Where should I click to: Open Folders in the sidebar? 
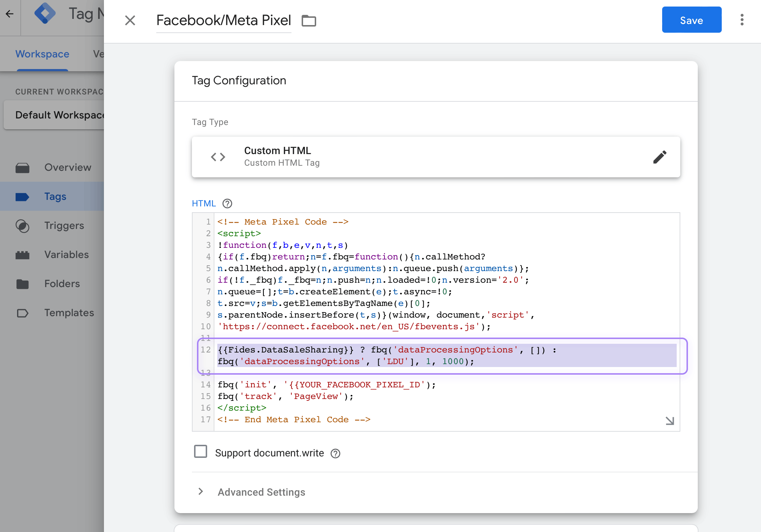click(52, 284)
